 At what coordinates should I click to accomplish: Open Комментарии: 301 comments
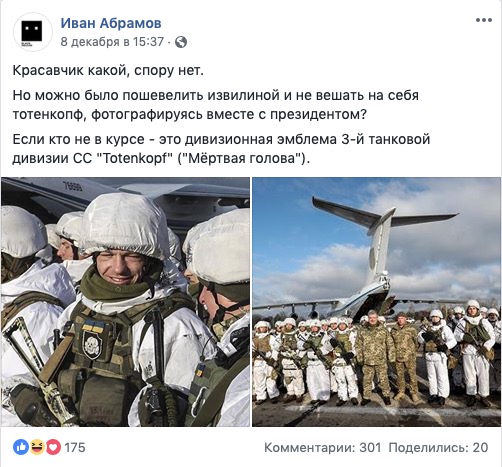pos(322,447)
